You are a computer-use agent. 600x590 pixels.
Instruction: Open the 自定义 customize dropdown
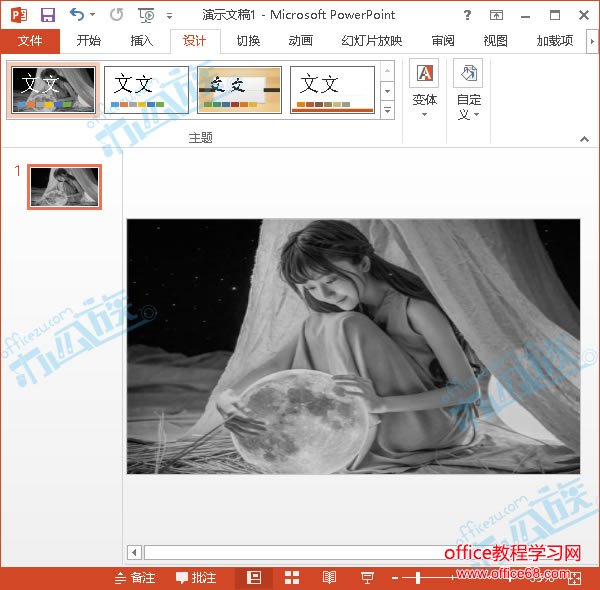point(468,89)
